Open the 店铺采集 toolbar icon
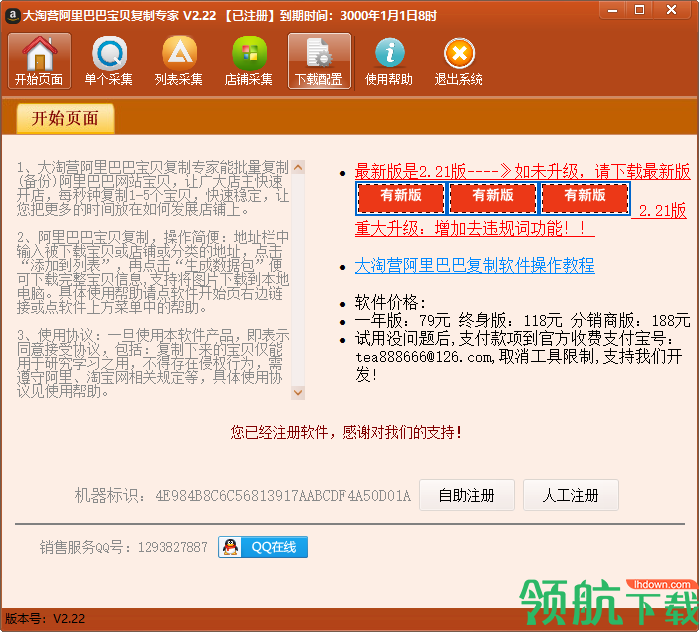The image size is (699, 632). (249, 61)
